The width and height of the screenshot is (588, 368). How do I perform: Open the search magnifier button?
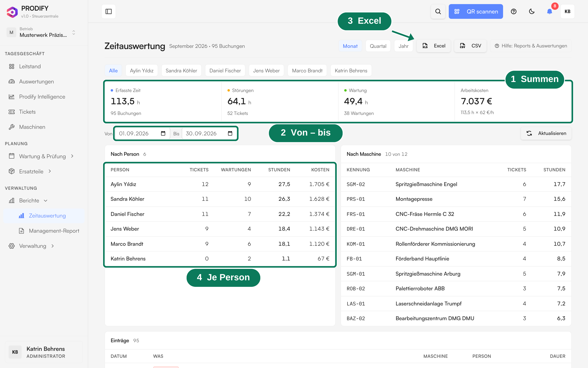pyautogui.click(x=438, y=11)
